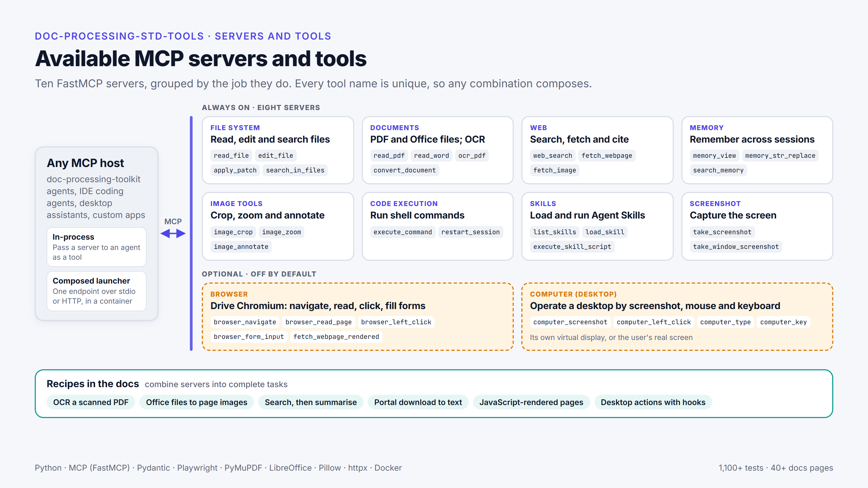Click the take_screenshot chip
The height and width of the screenshot is (488, 868).
722,232
